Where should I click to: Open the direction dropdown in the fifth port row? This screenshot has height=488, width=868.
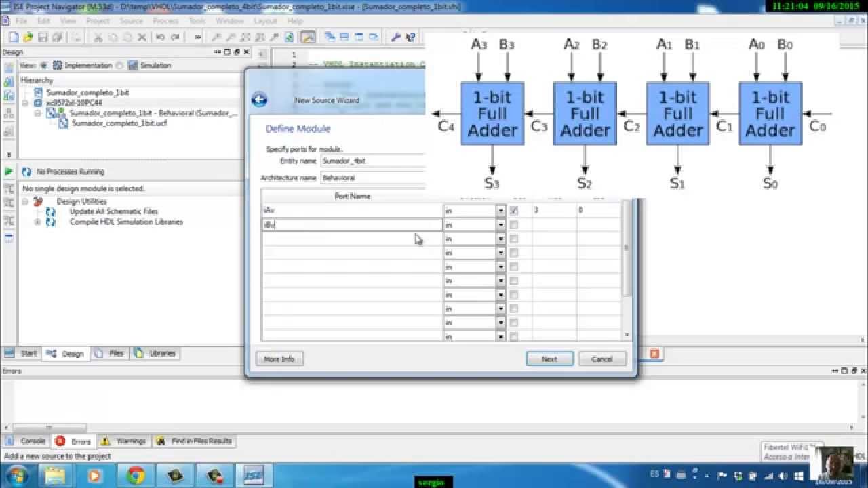[x=501, y=267]
